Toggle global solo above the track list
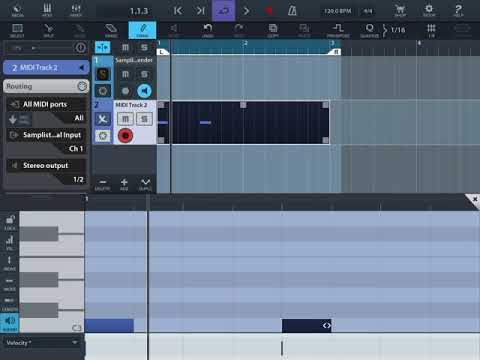 tap(144, 48)
